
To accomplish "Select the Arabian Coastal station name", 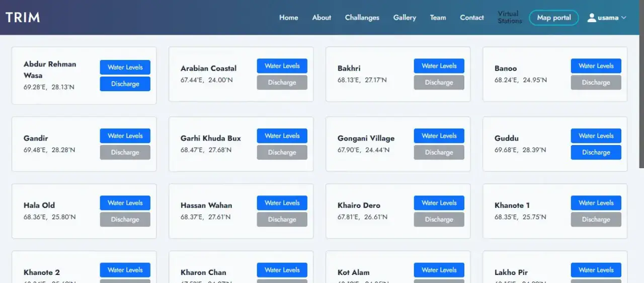I will 208,68.
